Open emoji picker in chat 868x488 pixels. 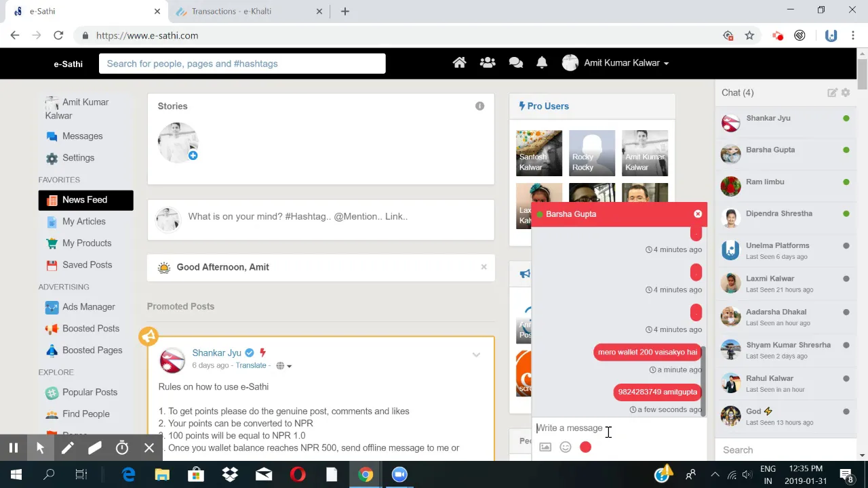coord(566,447)
